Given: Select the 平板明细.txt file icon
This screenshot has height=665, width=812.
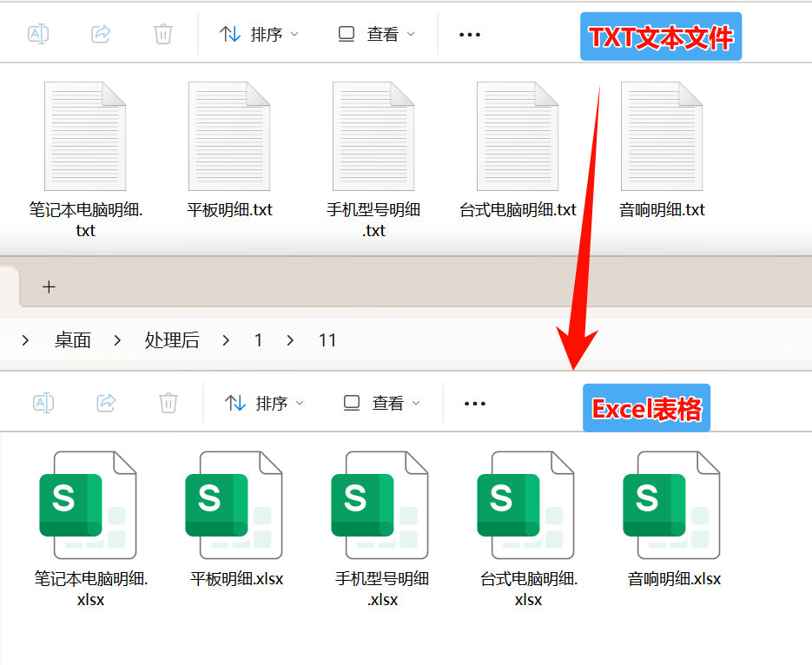Looking at the screenshot, I should (x=228, y=135).
